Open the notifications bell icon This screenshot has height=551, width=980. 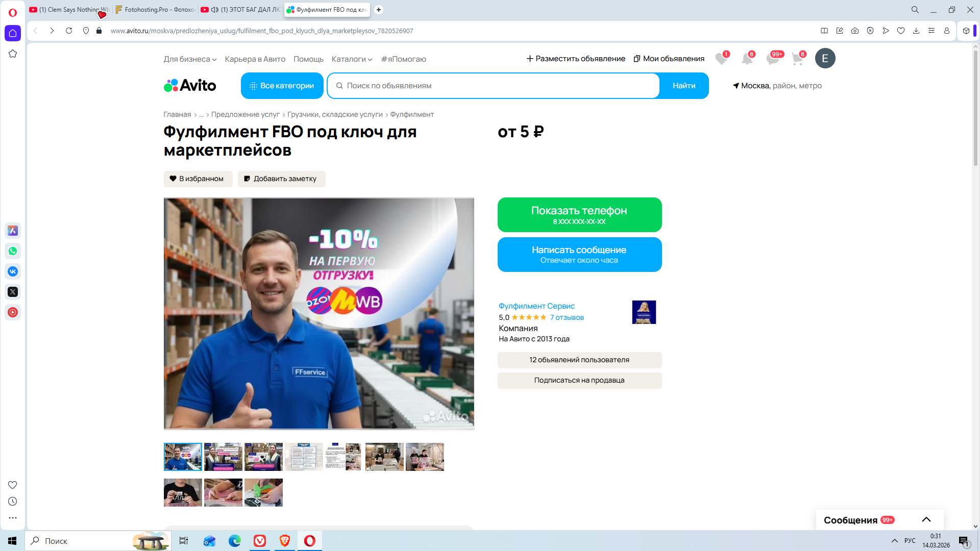[747, 59]
